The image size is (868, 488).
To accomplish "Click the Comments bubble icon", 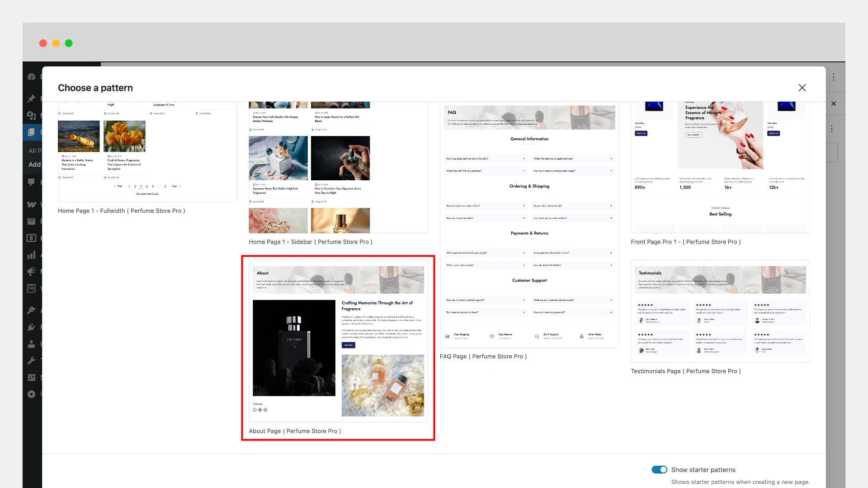I will click(31, 182).
